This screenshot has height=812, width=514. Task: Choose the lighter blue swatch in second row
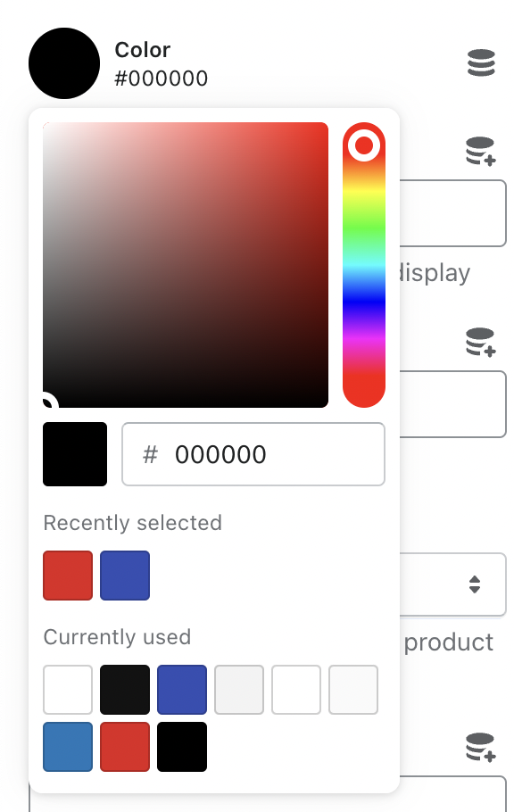(68, 747)
